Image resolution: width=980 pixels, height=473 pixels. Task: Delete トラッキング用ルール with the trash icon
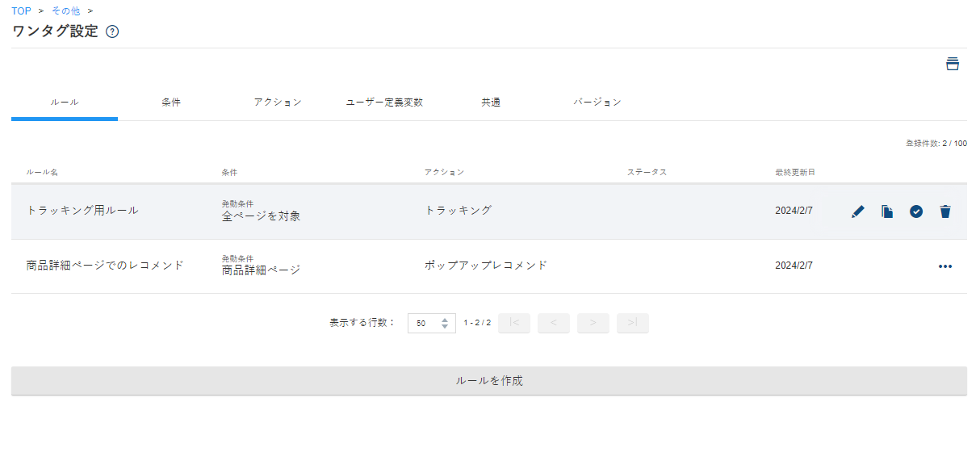pyautogui.click(x=945, y=211)
